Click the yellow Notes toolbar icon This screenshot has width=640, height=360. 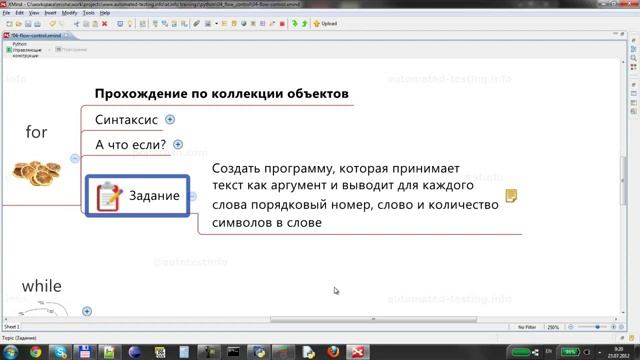[234, 24]
